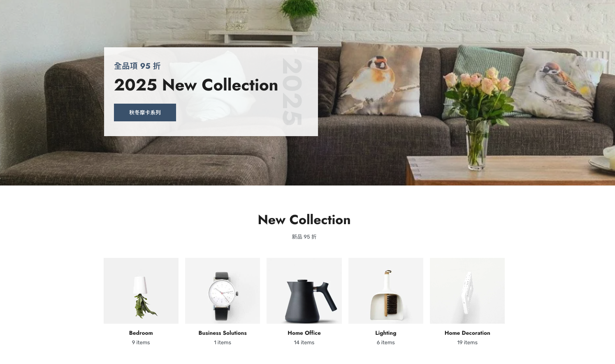Image resolution: width=615 pixels, height=364 pixels.
Task: Select the Home Decoration product image
Action: (x=467, y=291)
